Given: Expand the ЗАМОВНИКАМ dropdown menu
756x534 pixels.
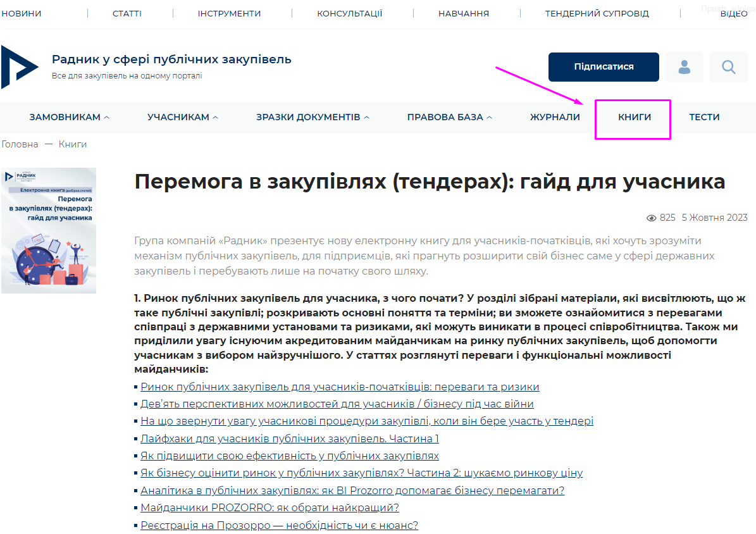Looking at the screenshot, I should [x=70, y=117].
